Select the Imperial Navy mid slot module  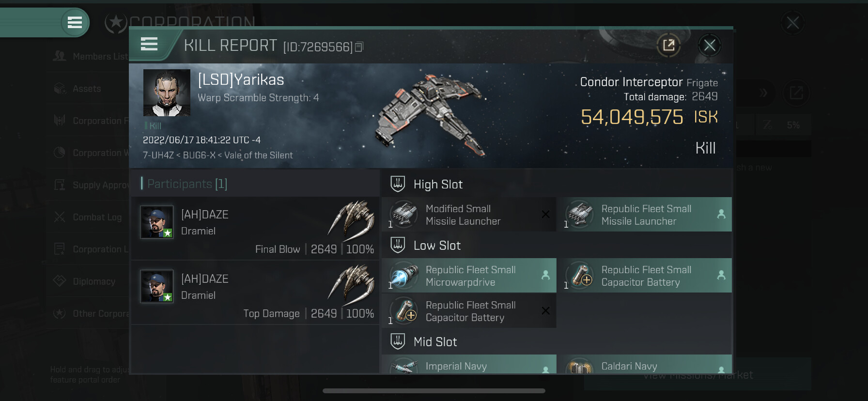coord(469,364)
